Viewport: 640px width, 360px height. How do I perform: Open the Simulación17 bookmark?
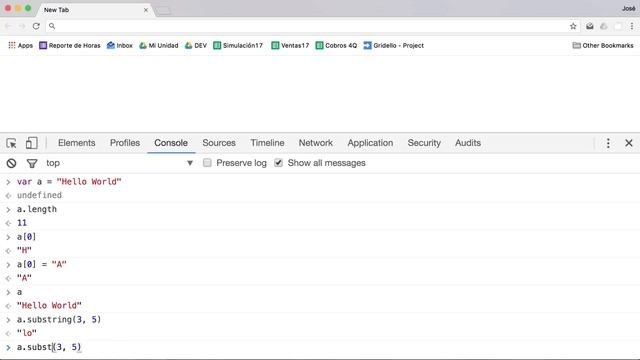pyautogui.click(x=238, y=45)
